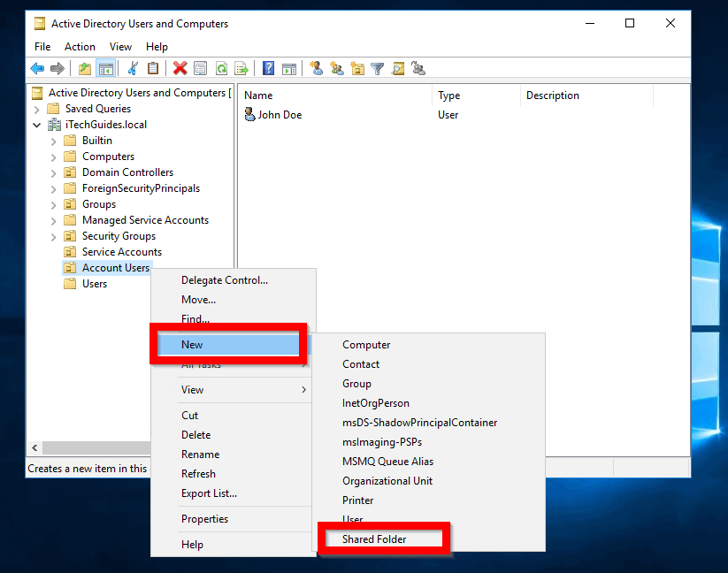
Task: Click the tree pane scroll left arrow
Action: pyautogui.click(x=34, y=447)
